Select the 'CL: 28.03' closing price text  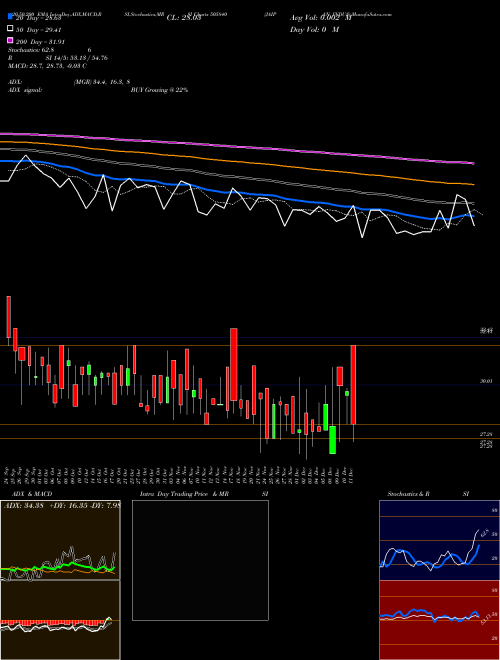coord(184,18)
